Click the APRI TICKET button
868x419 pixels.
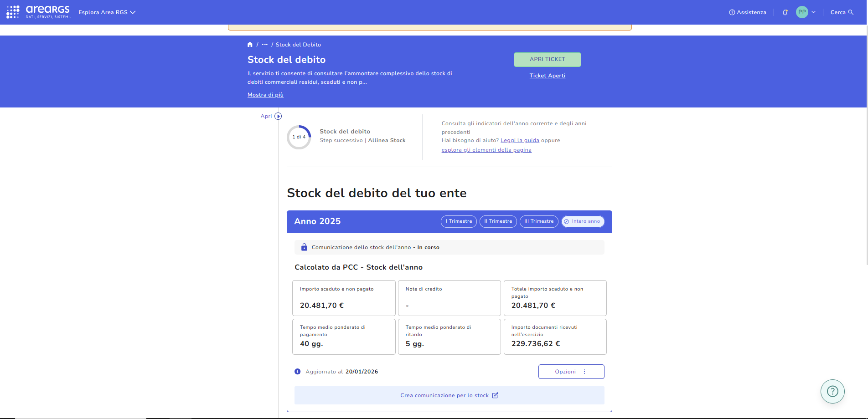(x=548, y=60)
